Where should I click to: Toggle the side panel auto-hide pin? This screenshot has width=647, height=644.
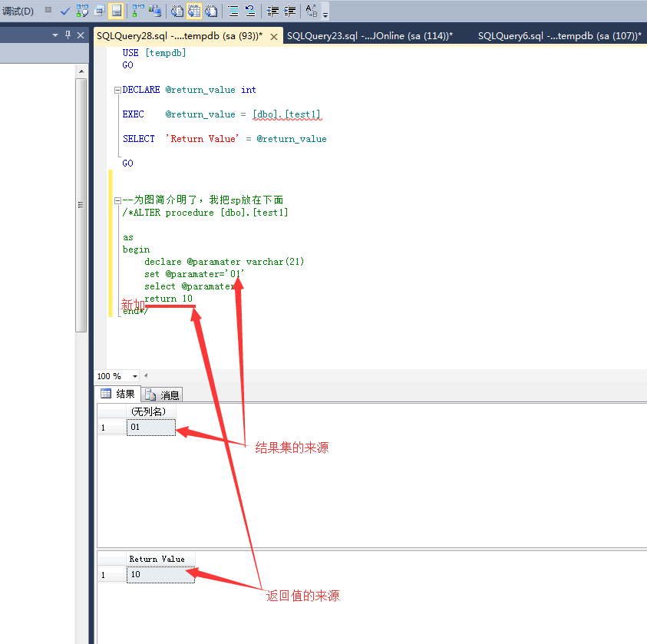(x=68, y=35)
